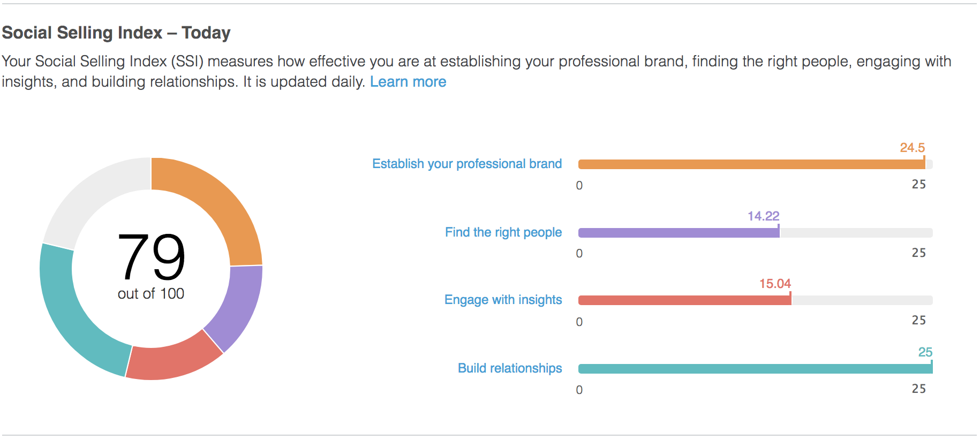Select the Establish your professional brand label
This screenshot has width=980, height=440.
click(466, 164)
